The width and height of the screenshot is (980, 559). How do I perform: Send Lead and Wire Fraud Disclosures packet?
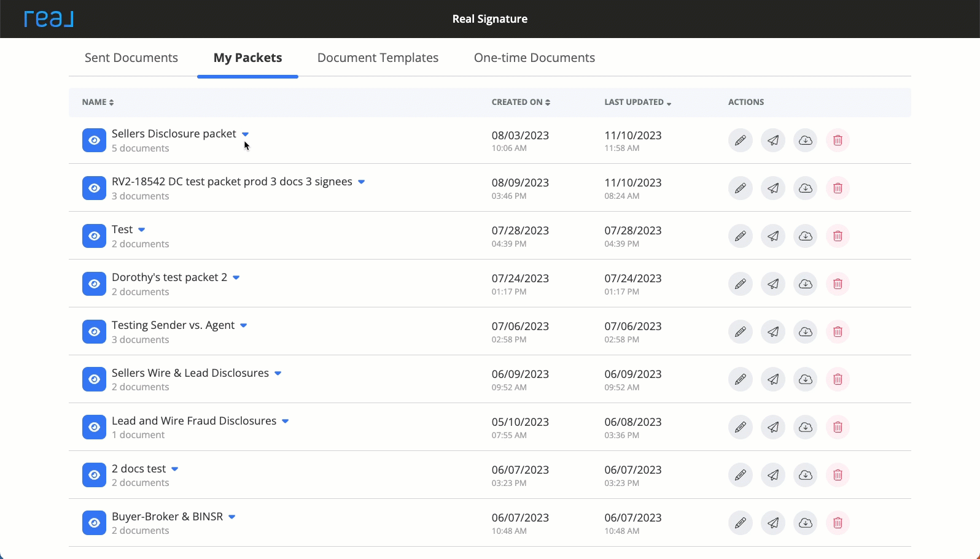pyautogui.click(x=773, y=428)
